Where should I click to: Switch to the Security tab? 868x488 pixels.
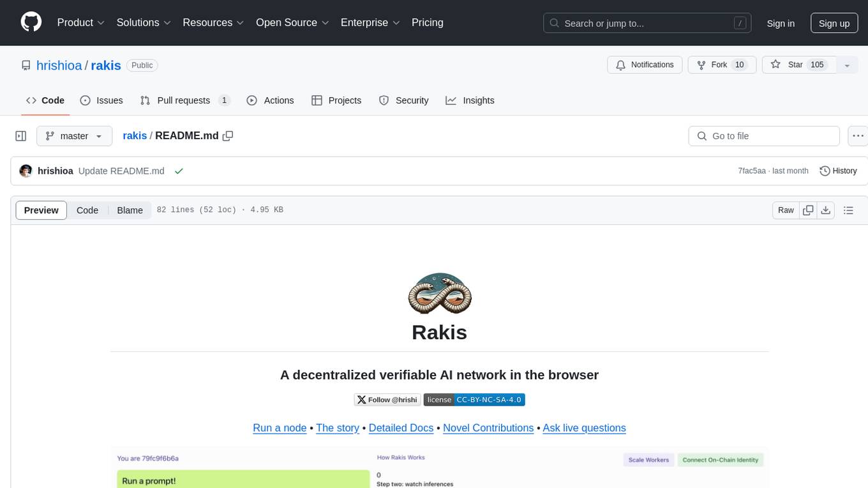pyautogui.click(x=403, y=100)
